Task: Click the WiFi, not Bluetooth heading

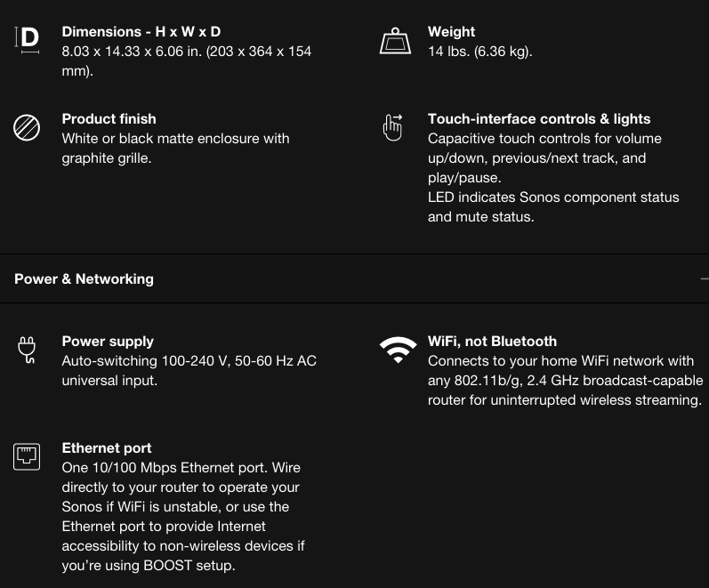Action: point(493,342)
